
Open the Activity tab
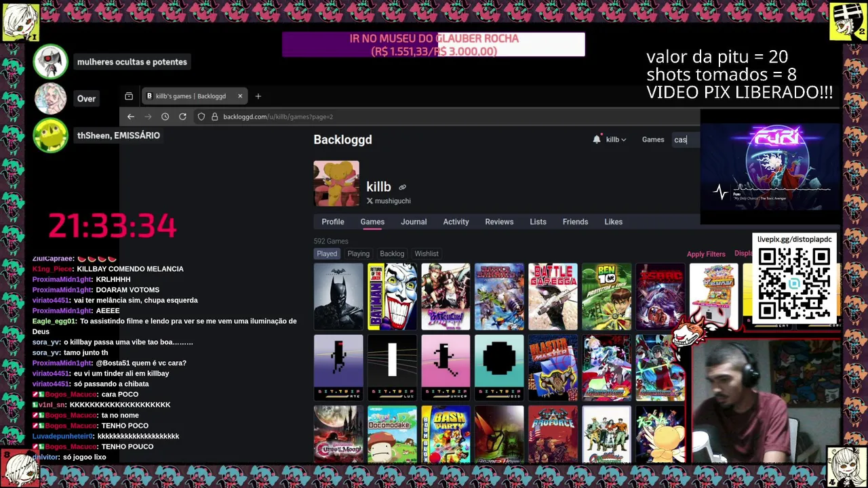coord(456,222)
